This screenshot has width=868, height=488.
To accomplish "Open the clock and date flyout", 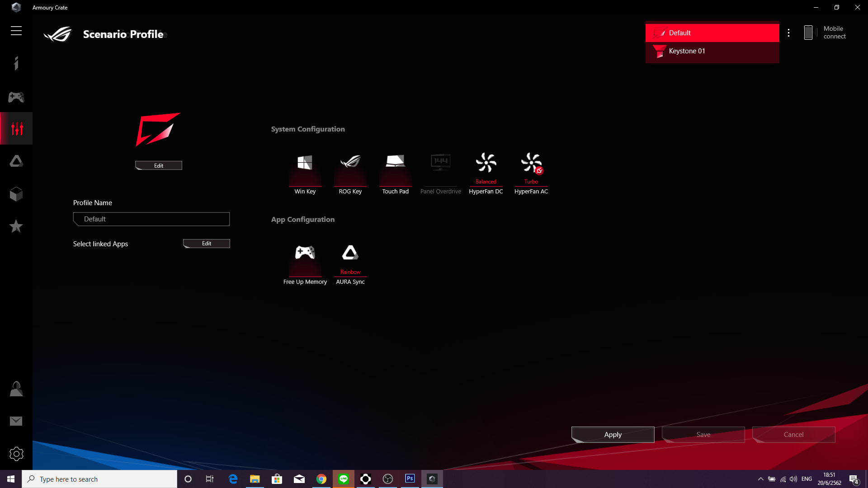I will click(830, 479).
